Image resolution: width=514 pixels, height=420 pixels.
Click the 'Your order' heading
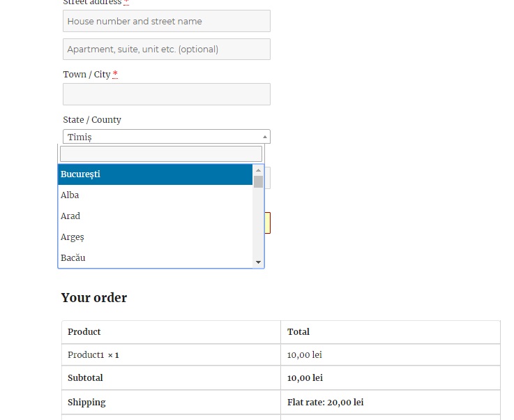pos(94,298)
